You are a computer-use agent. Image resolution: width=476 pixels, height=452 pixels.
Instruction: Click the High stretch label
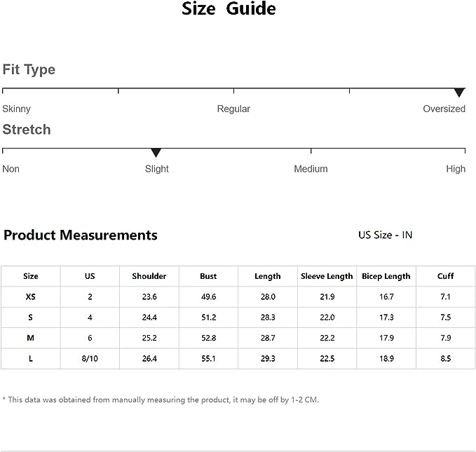tap(456, 169)
